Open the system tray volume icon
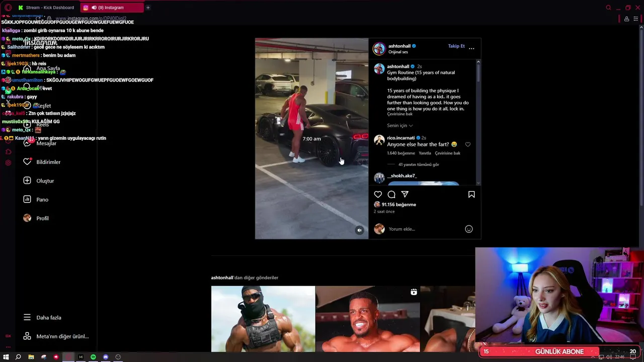Image resolution: width=644 pixels, height=362 pixels. coord(609,357)
